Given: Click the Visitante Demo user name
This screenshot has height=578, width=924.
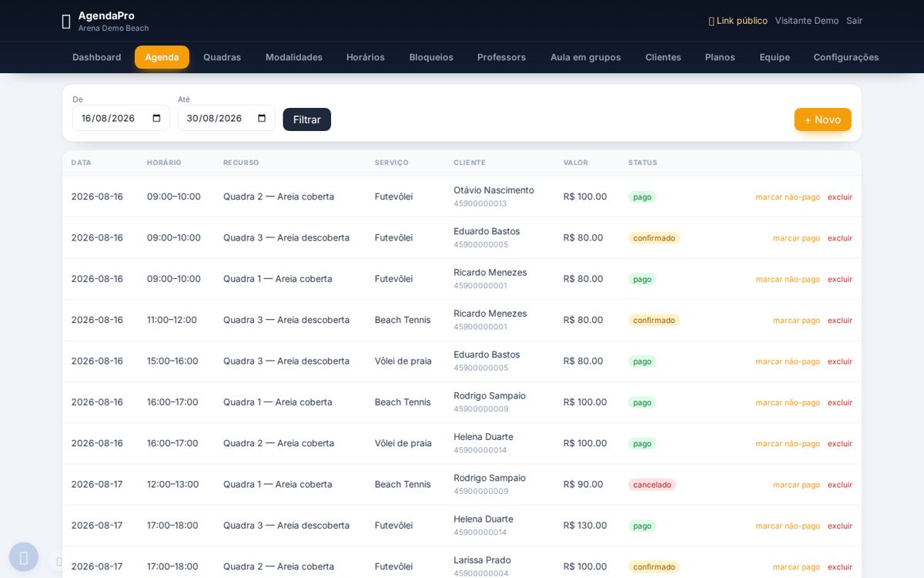Looking at the screenshot, I should (807, 21).
